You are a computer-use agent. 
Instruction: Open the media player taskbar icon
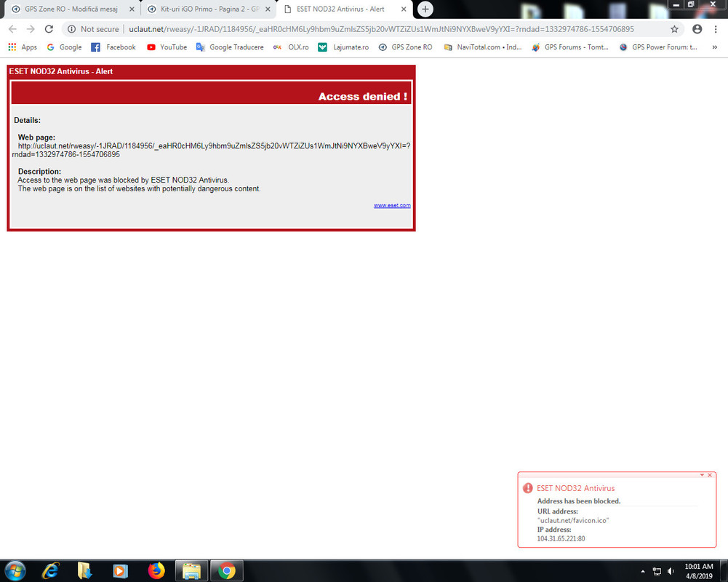120,571
